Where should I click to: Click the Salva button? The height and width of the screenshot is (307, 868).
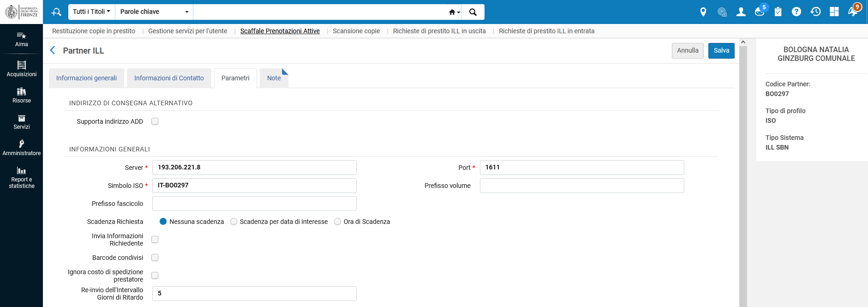click(721, 51)
